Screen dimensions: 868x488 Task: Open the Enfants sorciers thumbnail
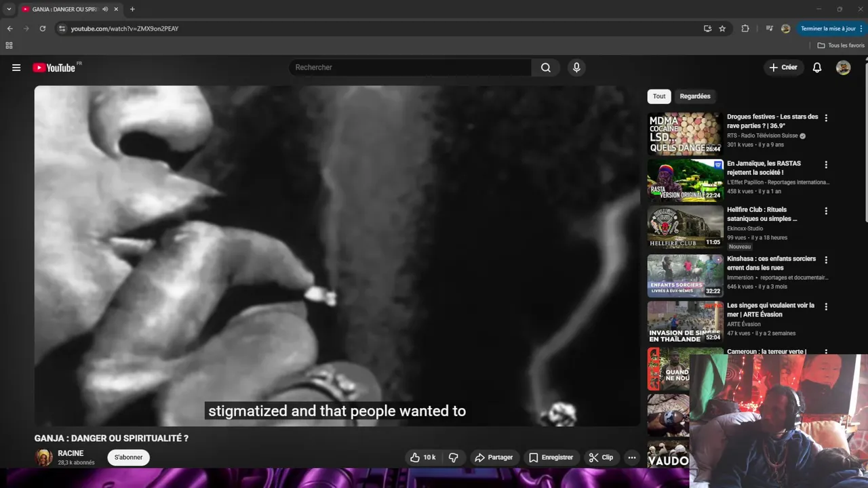coord(685,276)
